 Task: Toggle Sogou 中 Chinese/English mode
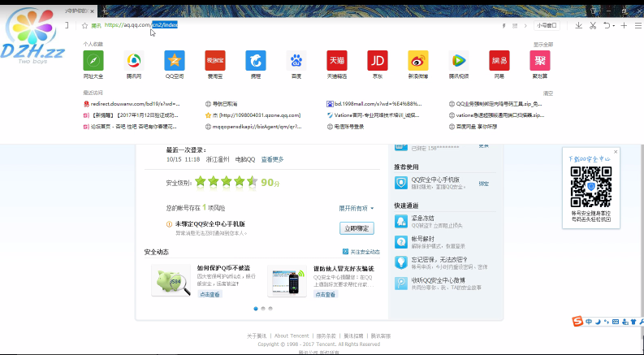pyautogui.click(x=589, y=322)
